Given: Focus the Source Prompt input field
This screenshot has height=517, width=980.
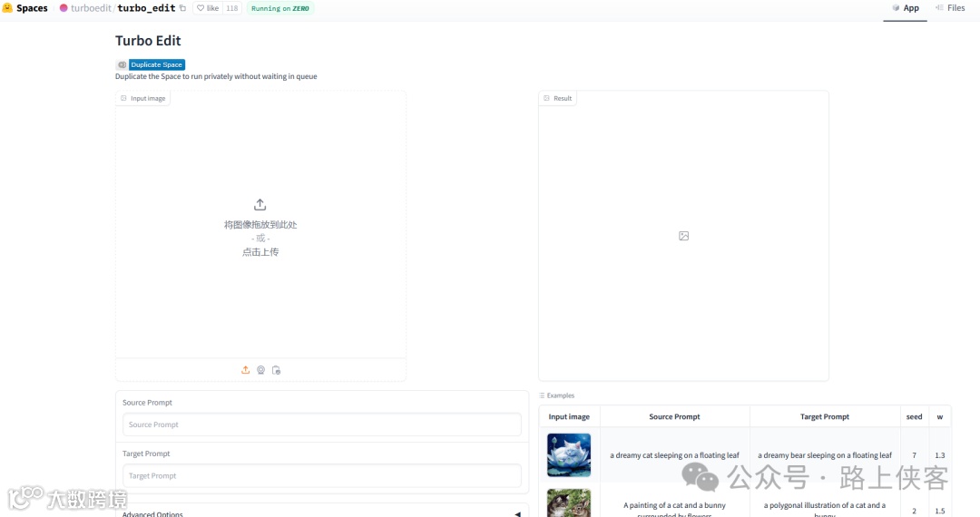Looking at the screenshot, I should [322, 424].
